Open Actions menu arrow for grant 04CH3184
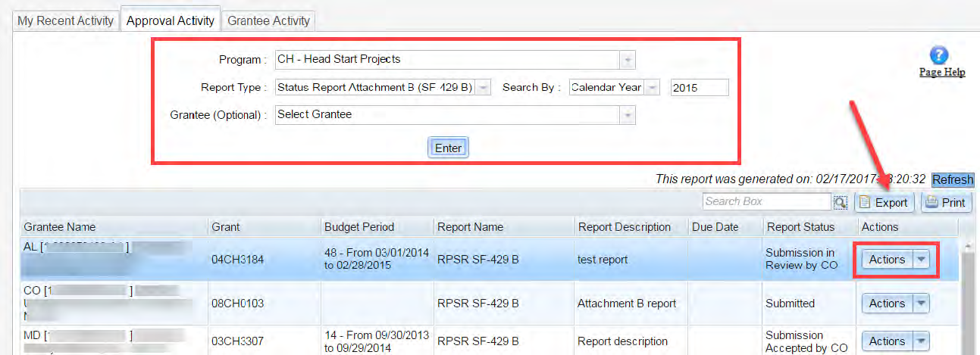980x355 pixels. (x=921, y=260)
